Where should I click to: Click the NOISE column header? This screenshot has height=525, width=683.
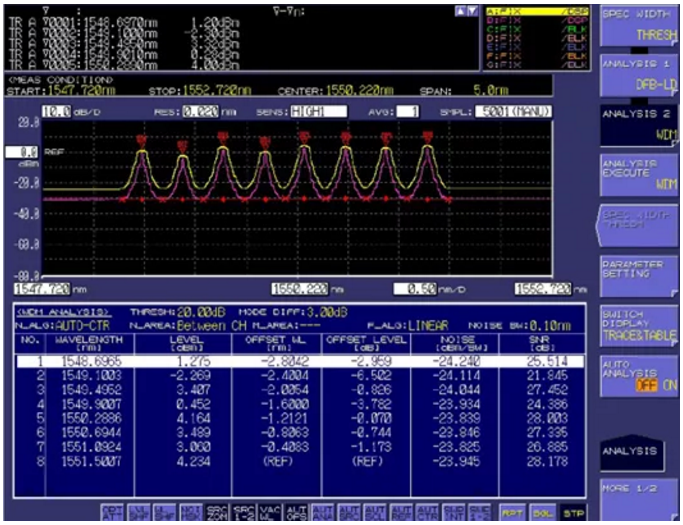coord(455,343)
